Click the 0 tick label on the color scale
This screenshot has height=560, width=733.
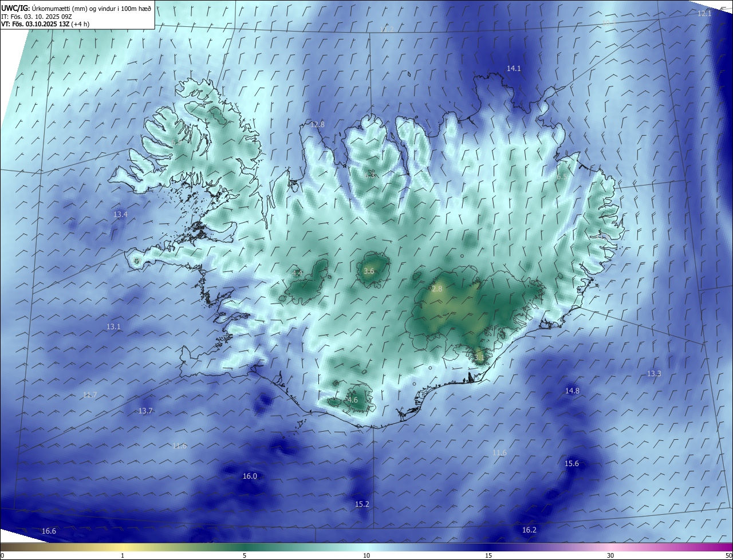[x=2, y=556]
